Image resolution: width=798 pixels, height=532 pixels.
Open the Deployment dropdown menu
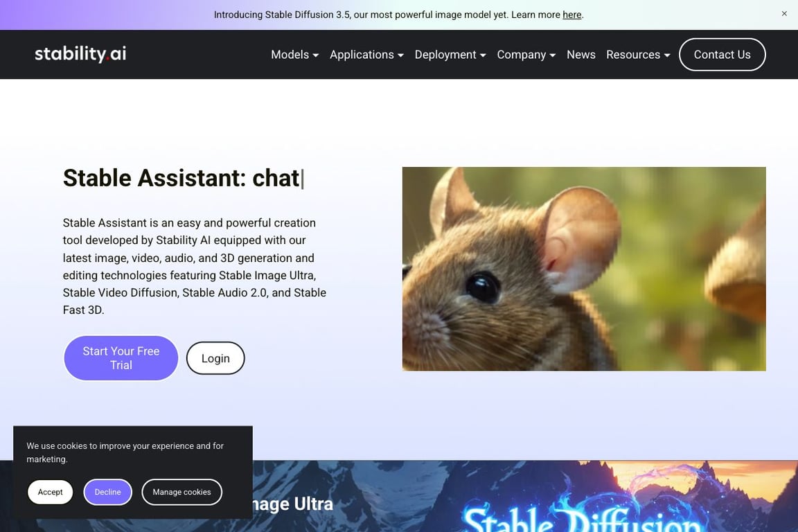(450, 55)
